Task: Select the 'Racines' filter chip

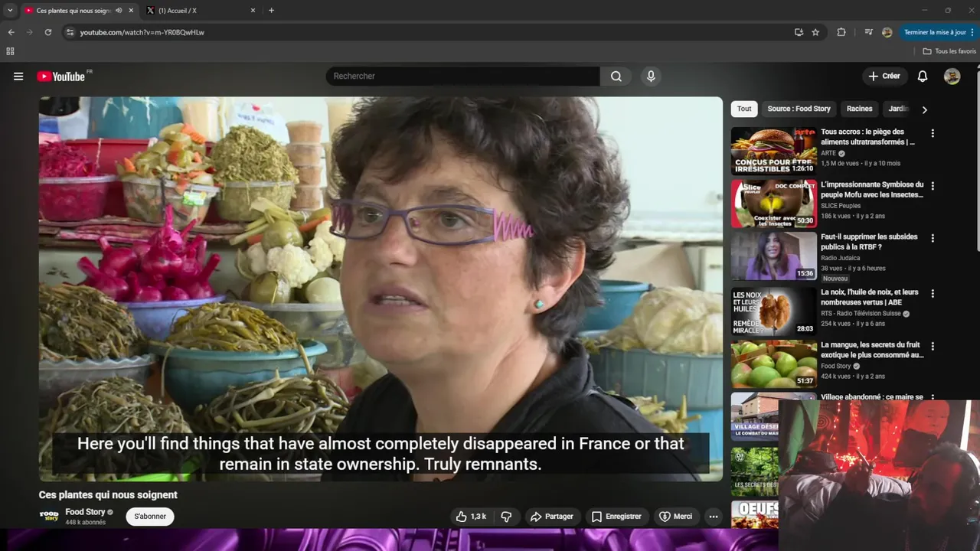Action: (859, 109)
